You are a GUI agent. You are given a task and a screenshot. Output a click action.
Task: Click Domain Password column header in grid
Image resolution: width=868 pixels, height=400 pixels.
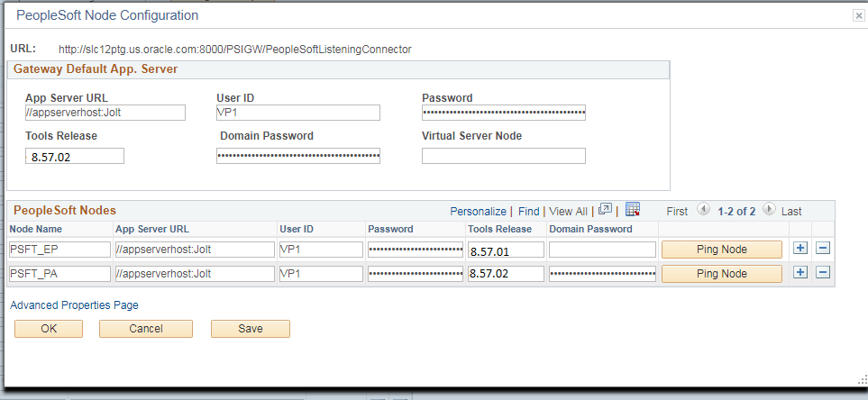590,229
